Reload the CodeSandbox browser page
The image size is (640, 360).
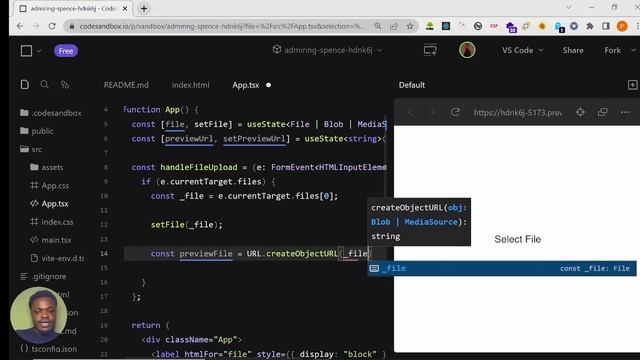[52, 26]
